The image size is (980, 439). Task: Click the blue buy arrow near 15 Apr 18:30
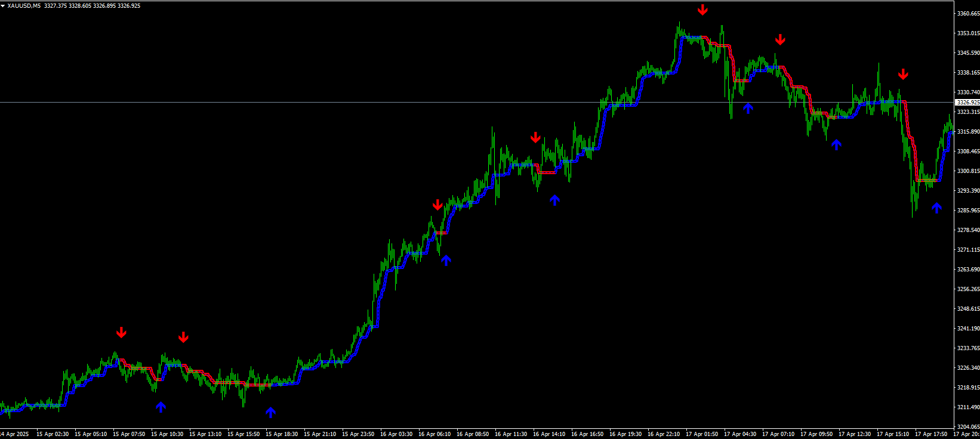click(x=270, y=412)
